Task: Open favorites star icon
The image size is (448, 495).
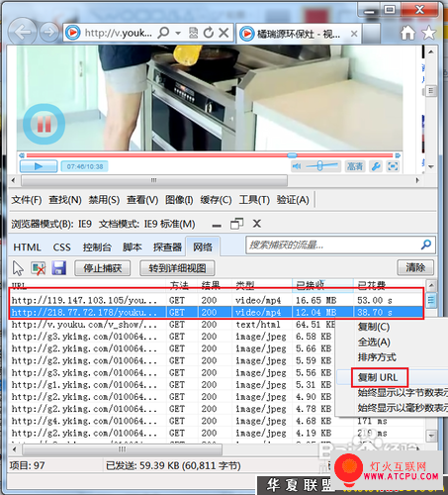Action: coord(429,33)
